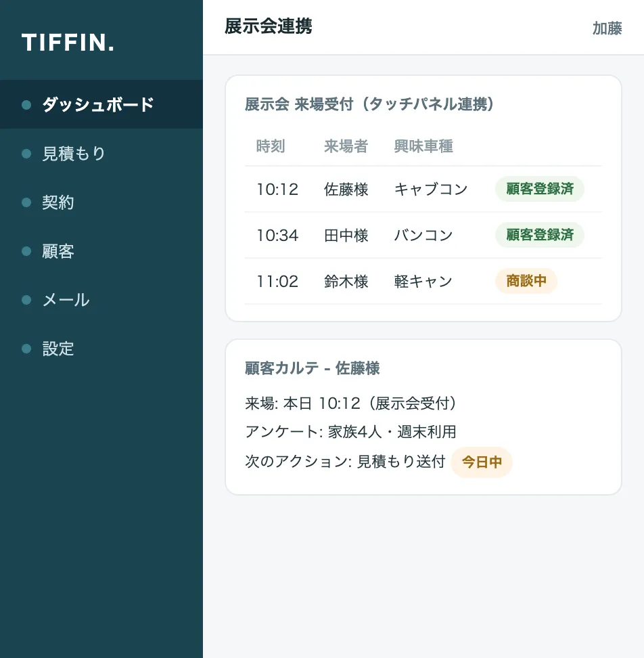Click the bullet dot beside メール

tap(26, 300)
